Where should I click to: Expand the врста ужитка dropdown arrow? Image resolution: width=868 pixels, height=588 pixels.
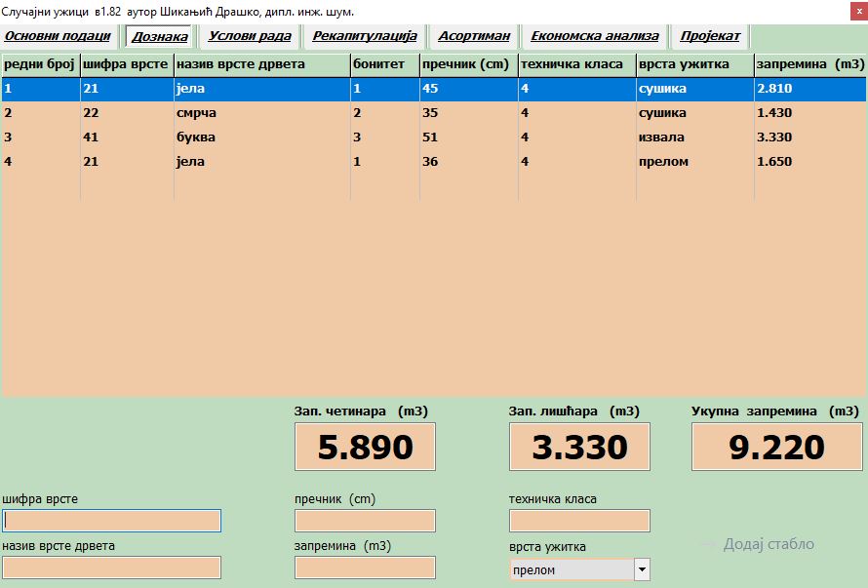coord(642,569)
